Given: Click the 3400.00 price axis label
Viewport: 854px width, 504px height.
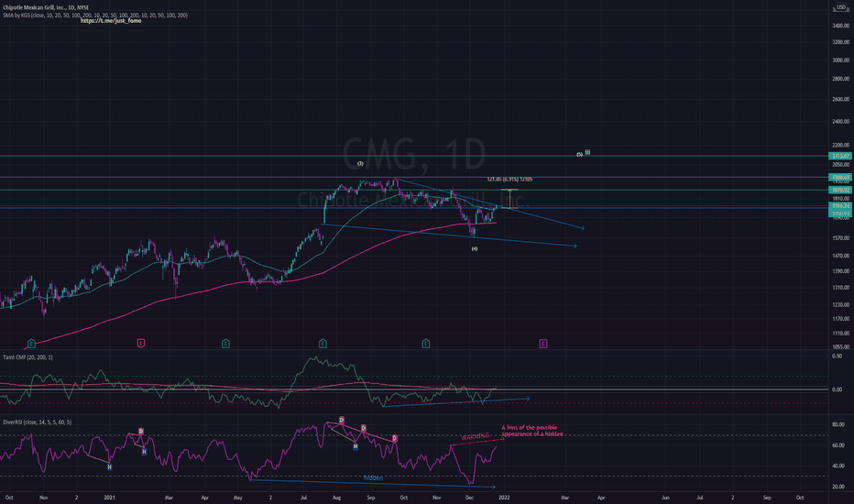Looking at the screenshot, I should tap(840, 26).
